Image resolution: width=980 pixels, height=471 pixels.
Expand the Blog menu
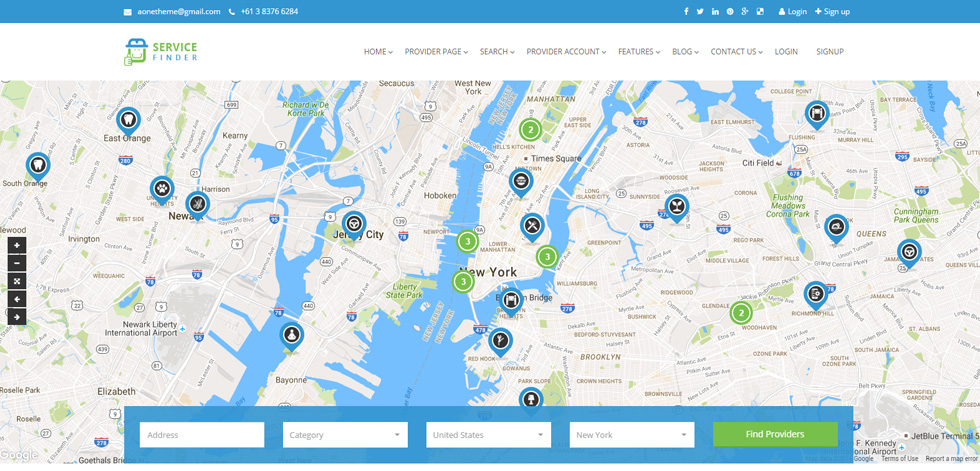685,52
